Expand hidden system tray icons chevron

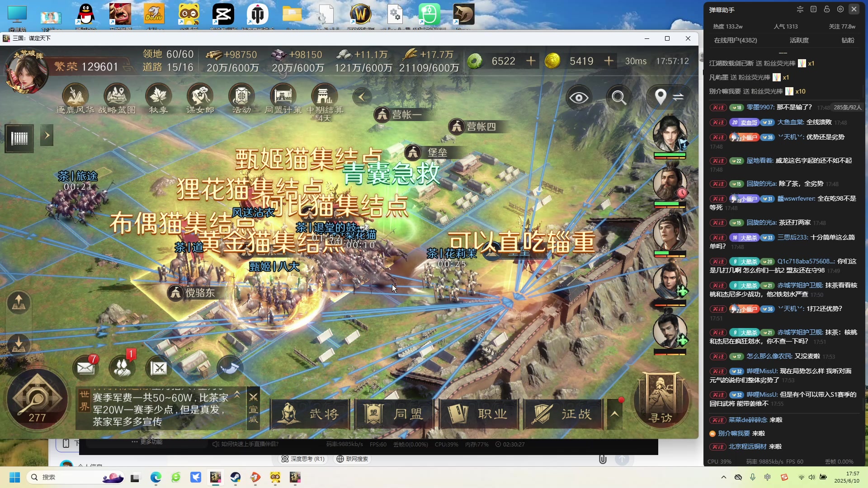coord(724,477)
